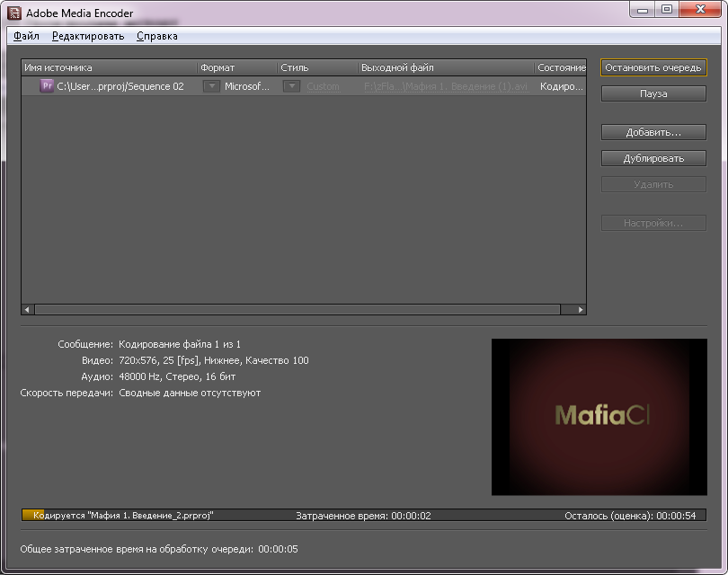Pause encoding with the Пауза button
728x575 pixels.
(x=653, y=93)
